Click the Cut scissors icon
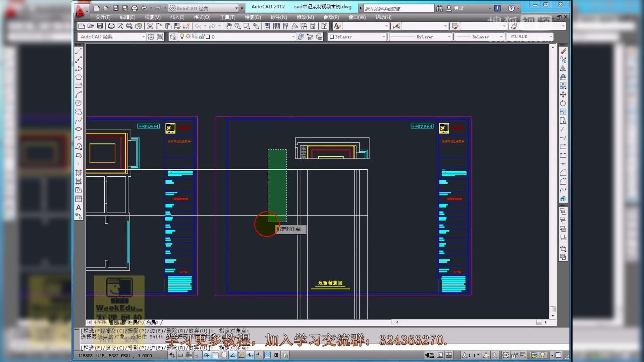644x362 pixels. pyautogui.click(x=150, y=26)
